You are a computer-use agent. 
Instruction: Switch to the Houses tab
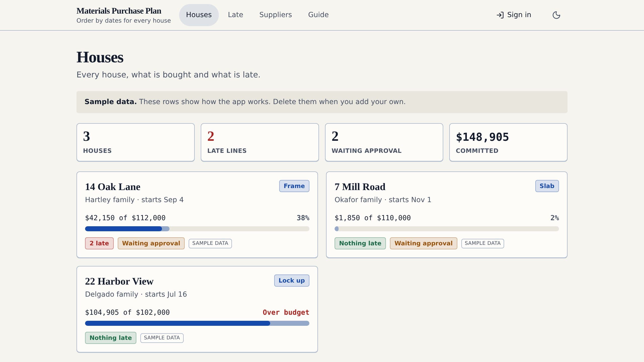tap(199, 15)
